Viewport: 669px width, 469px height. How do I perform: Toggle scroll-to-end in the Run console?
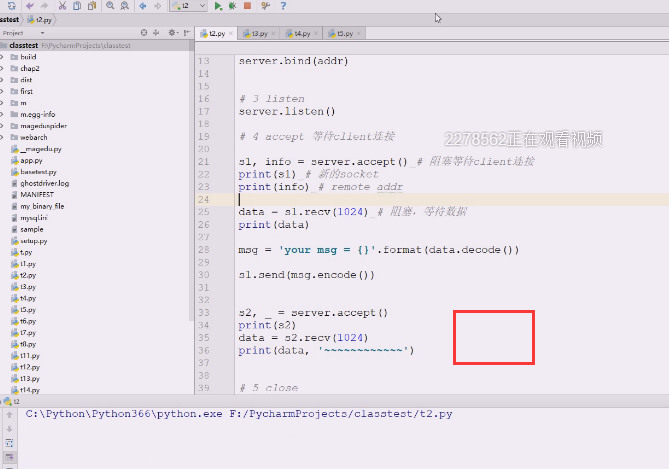pyautogui.click(x=9, y=457)
